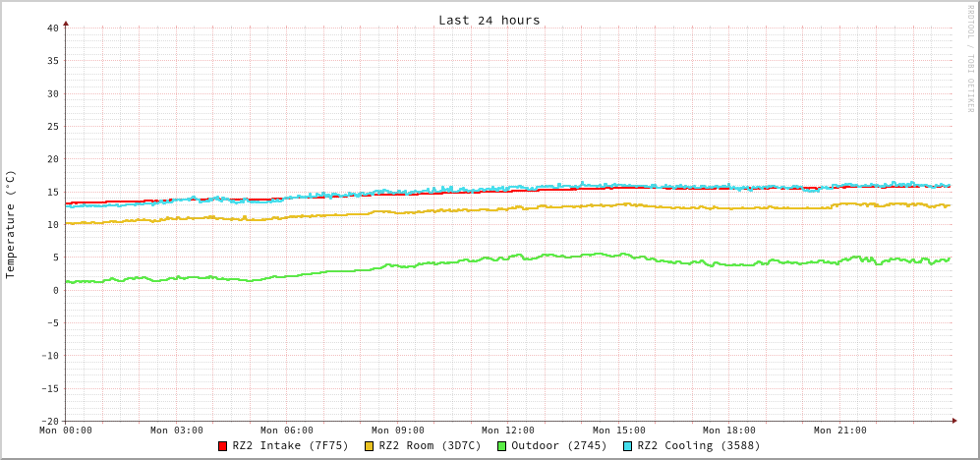Click the "Mon 12:00" time axis label

click(508, 430)
